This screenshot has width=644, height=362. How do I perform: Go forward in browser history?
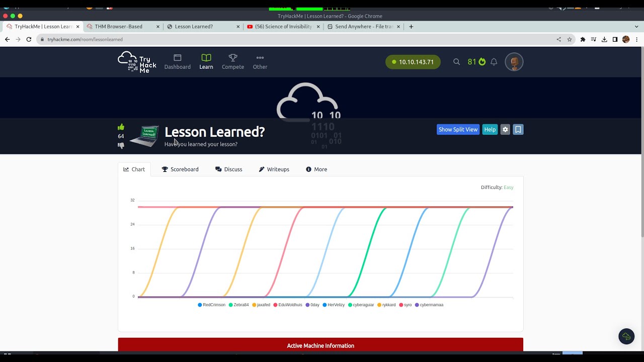click(x=18, y=39)
